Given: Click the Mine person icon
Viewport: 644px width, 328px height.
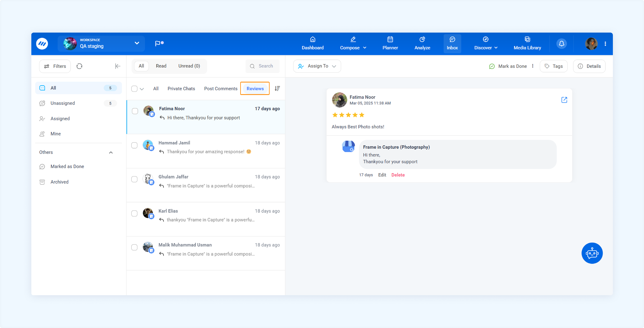Looking at the screenshot, I should (42, 134).
